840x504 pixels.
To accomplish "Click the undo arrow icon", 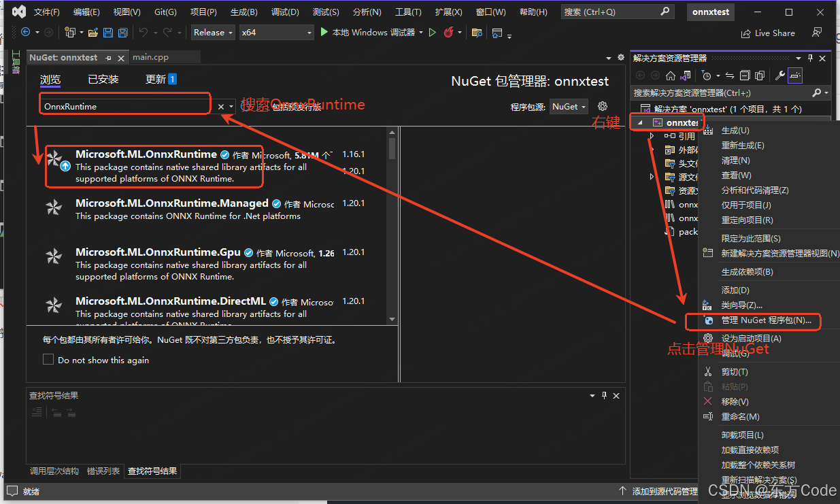I will click(143, 32).
